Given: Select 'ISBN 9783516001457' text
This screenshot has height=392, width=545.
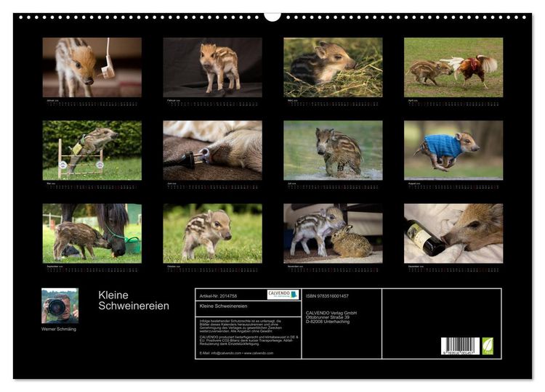Looking at the screenshot, I should [327, 296].
